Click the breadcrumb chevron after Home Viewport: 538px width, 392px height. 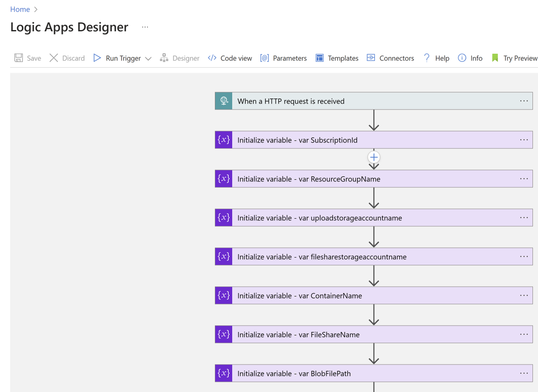pos(36,9)
